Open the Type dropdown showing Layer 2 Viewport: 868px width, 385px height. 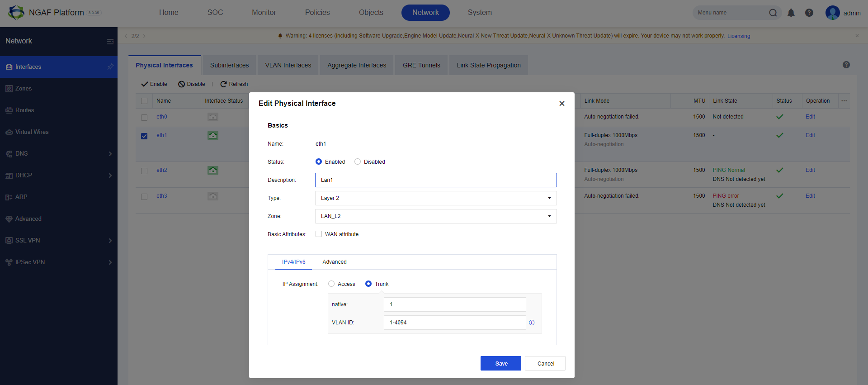(436, 198)
